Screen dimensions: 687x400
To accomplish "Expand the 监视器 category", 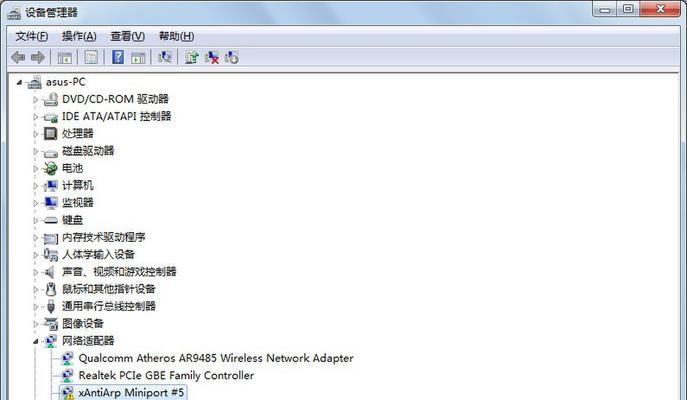I will pyautogui.click(x=36, y=203).
